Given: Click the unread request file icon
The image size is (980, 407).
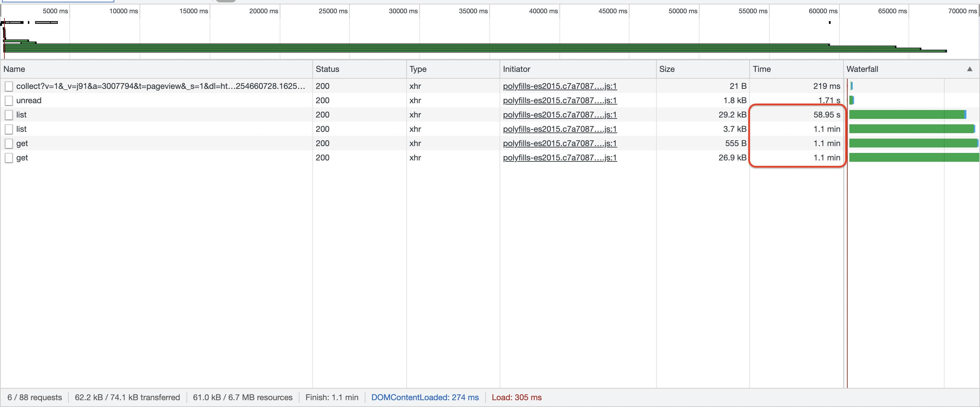Looking at the screenshot, I should [x=9, y=101].
